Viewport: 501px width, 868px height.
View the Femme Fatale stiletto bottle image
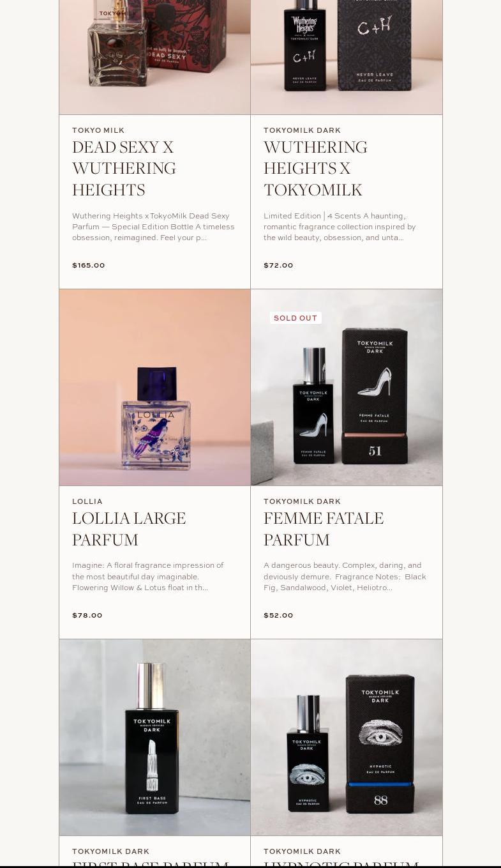tap(347, 388)
